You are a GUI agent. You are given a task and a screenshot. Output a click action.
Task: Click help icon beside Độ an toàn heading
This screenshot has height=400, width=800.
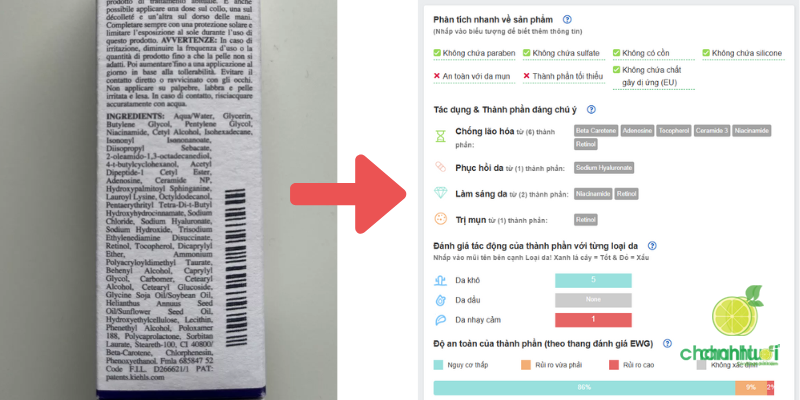tap(667, 343)
